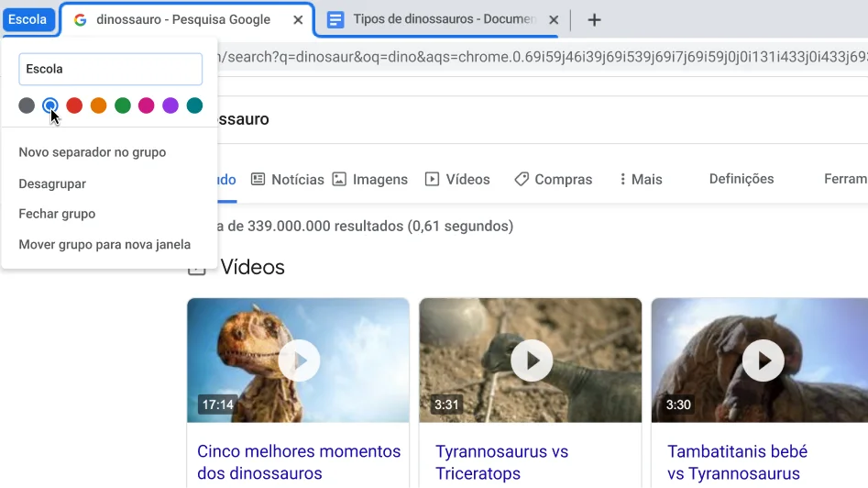The width and height of the screenshot is (868, 488).
Task: Click the group name field containing Escola
Action: point(110,69)
